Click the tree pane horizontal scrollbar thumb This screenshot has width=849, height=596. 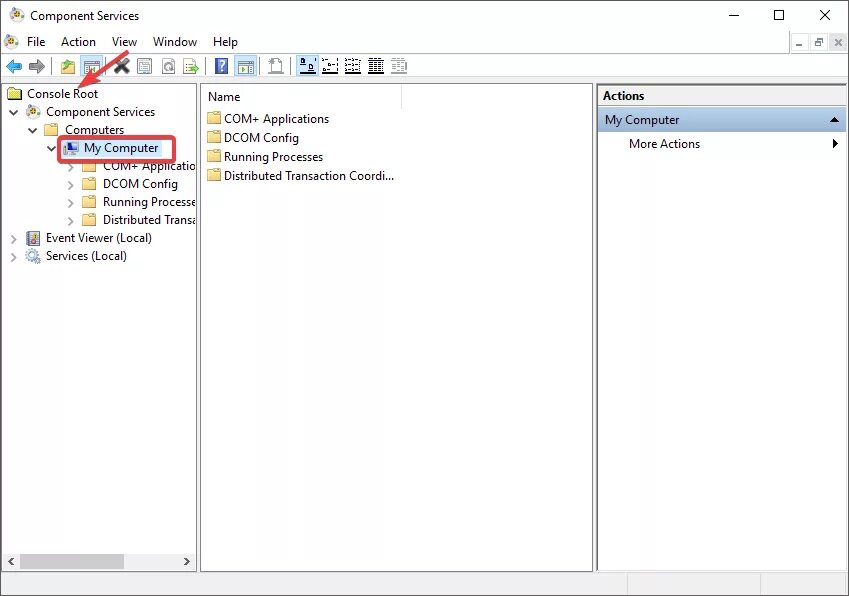pos(72,561)
